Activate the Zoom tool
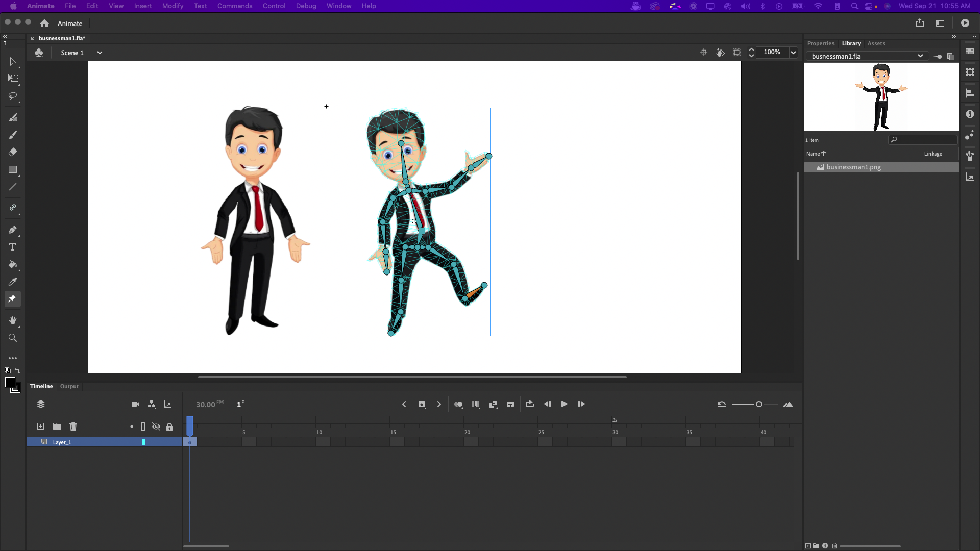 [x=12, y=338]
